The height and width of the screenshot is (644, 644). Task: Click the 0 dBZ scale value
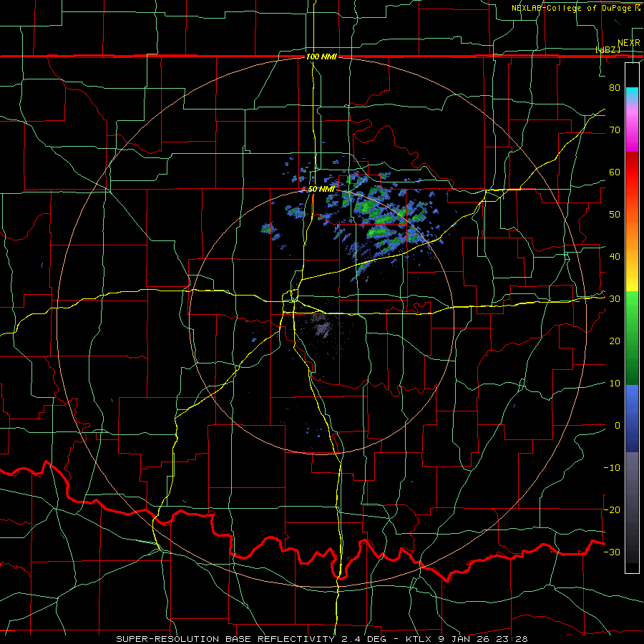[x=618, y=426]
